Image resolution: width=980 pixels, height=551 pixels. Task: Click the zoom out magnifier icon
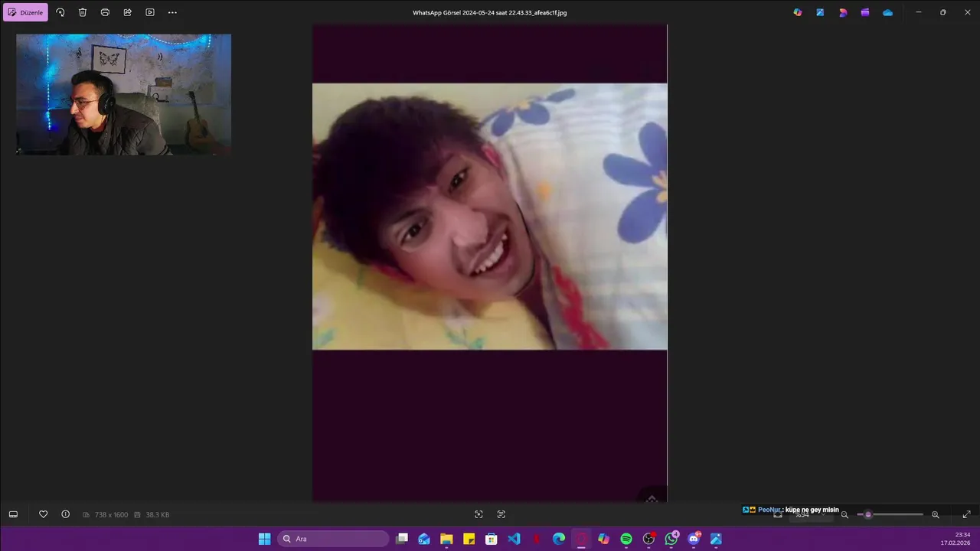tap(844, 515)
